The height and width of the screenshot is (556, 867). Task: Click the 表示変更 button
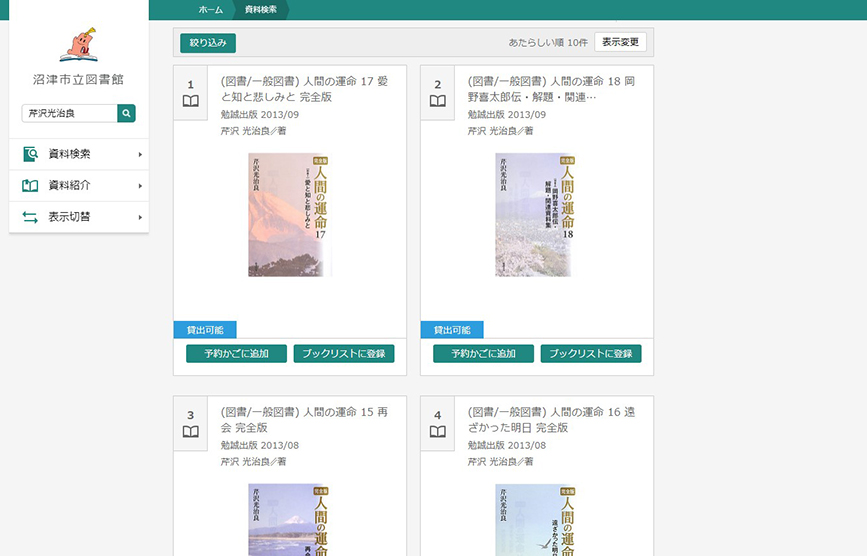pyautogui.click(x=620, y=42)
